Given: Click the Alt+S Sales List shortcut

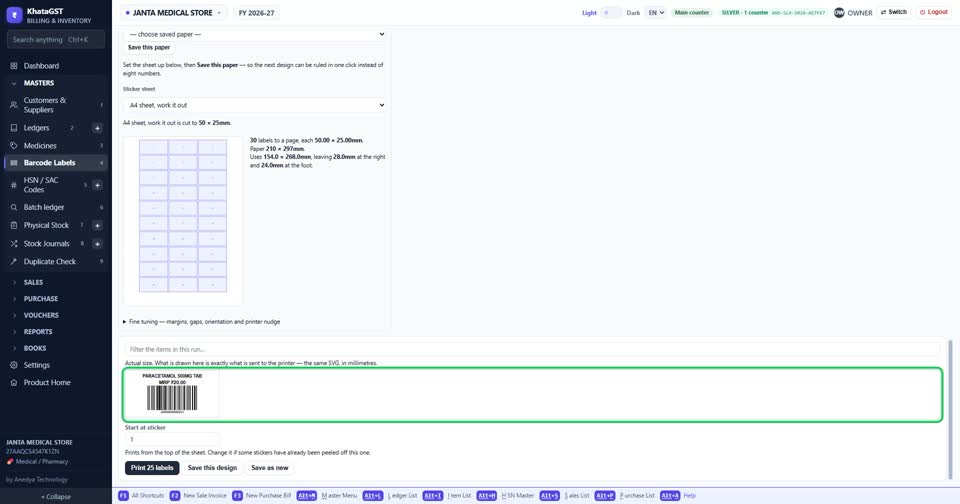Looking at the screenshot, I should click(x=564, y=495).
